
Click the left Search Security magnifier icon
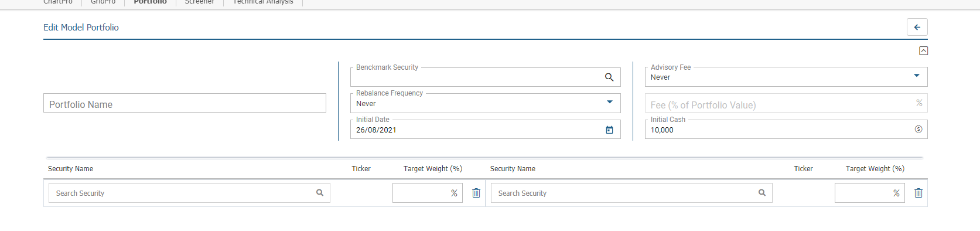tap(320, 192)
